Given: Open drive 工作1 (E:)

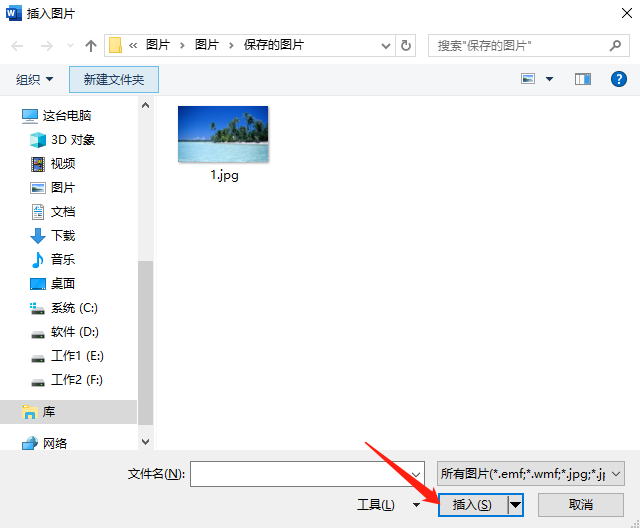Looking at the screenshot, I should 77,356.
